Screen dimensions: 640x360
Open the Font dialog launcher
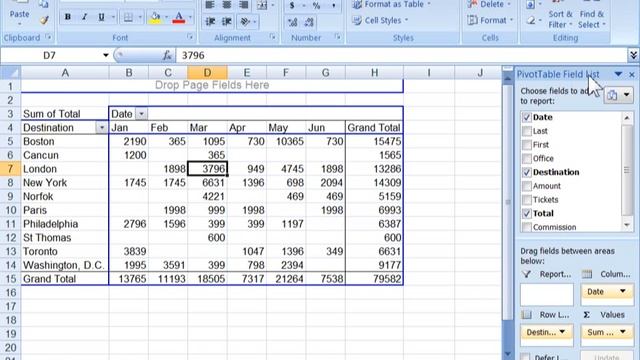(x=190, y=37)
